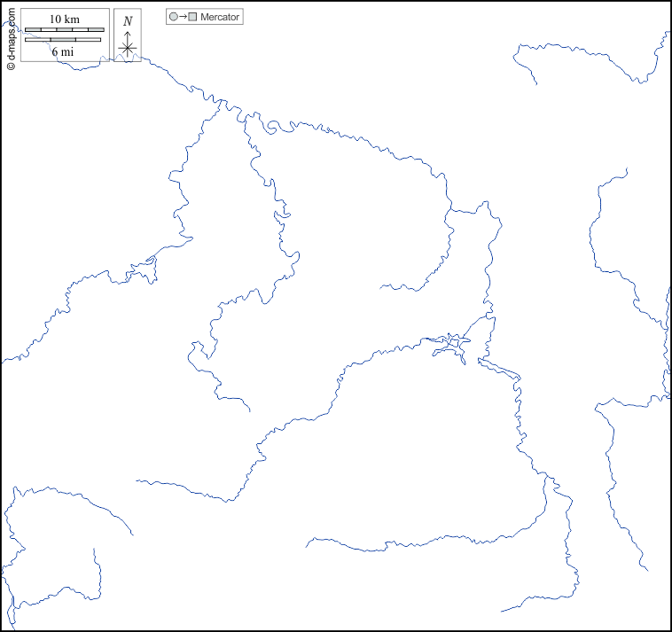Screen dimensions: 672x632
Task: Click the copyright © symbol
Action: (11, 66)
